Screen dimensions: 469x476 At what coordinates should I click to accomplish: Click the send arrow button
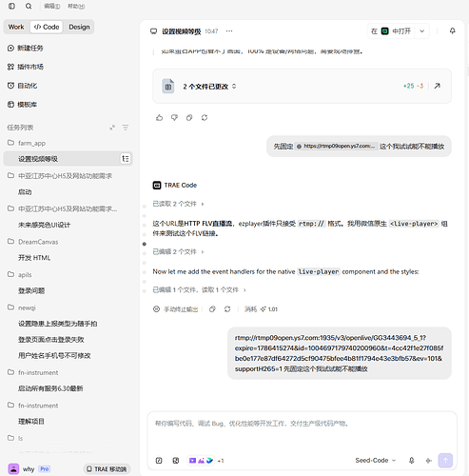click(445, 460)
